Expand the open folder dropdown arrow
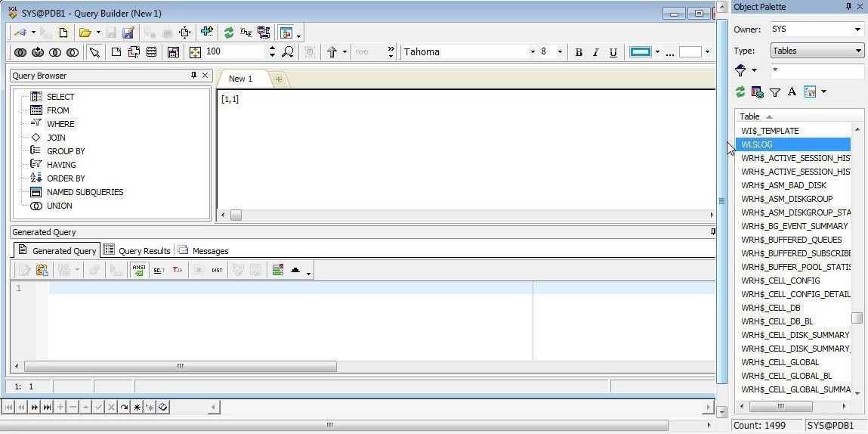 (x=98, y=33)
